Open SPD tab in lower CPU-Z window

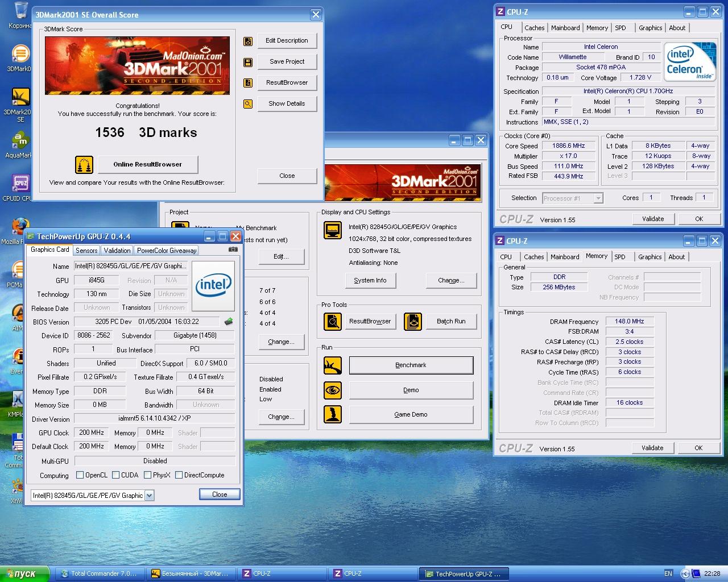point(620,257)
